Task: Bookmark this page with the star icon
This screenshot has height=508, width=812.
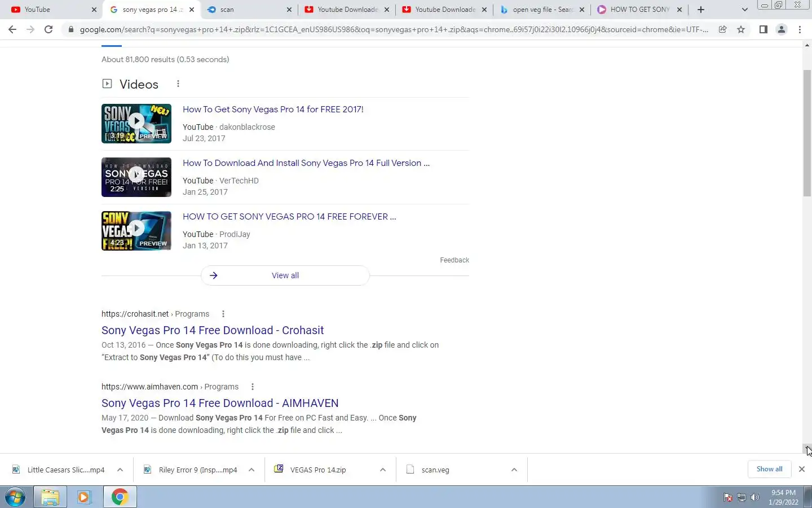Action: [741, 29]
